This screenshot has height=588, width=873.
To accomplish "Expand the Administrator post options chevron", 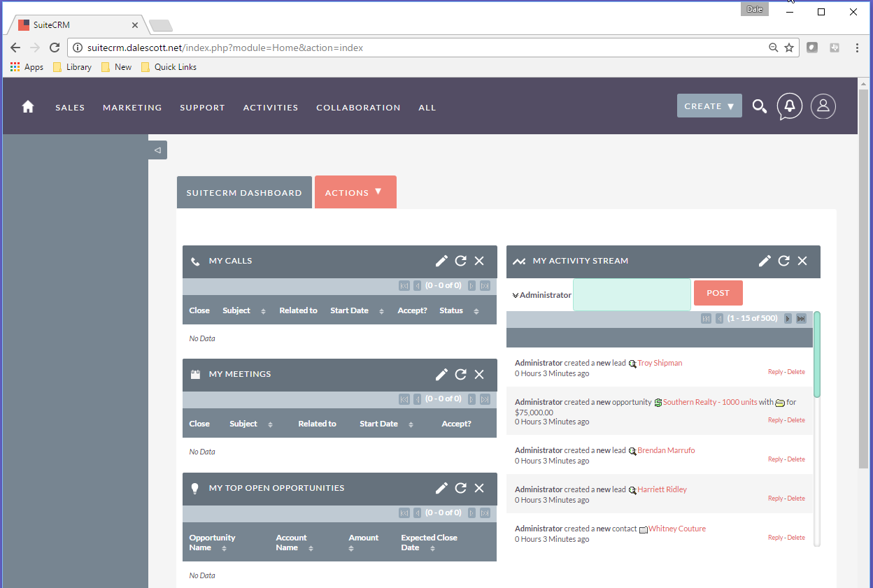I will pos(515,295).
